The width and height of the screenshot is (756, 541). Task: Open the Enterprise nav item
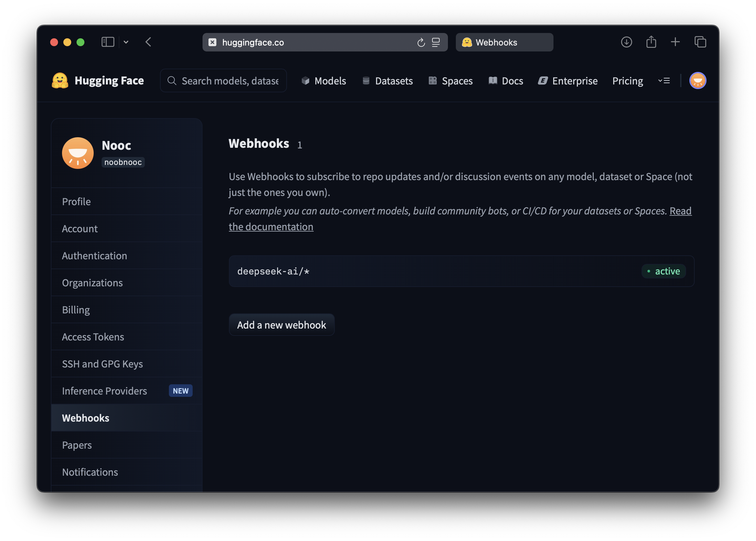pyautogui.click(x=568, y=80)
